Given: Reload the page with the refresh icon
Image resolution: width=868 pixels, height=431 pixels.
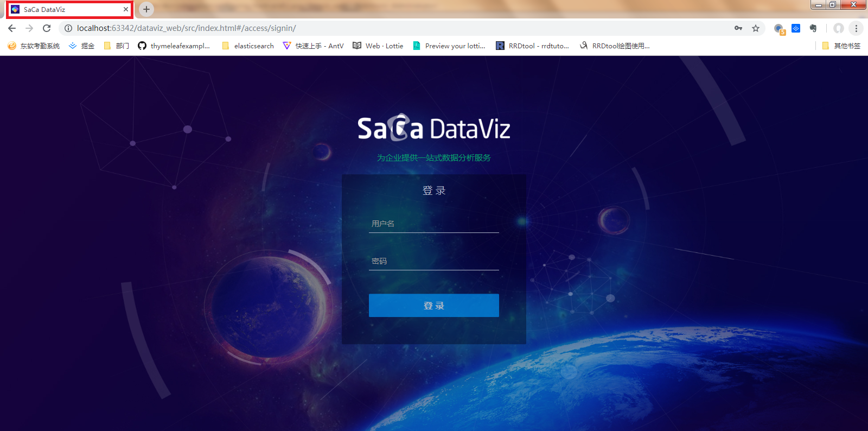Looking at the screenshot, I should 47,28.
